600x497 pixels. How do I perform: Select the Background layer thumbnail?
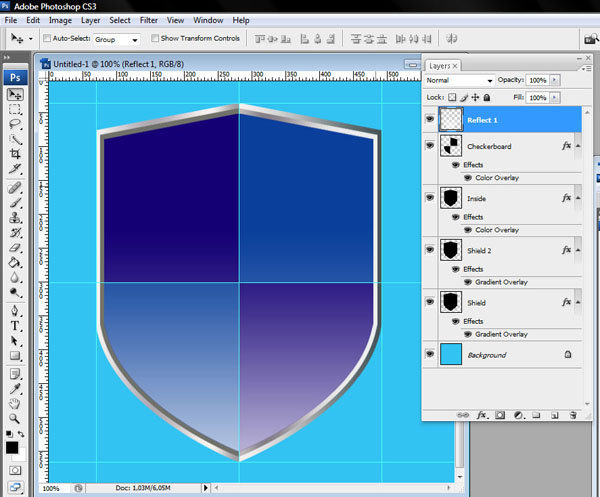click(x=451, y=354)
